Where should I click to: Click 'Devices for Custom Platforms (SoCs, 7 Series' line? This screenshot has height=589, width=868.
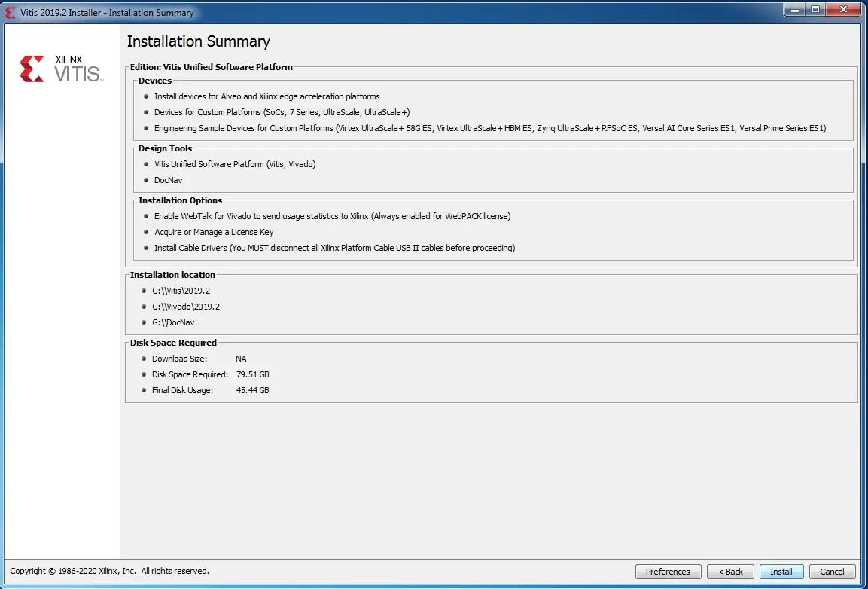pyautogui.click(x=282, y=112)
